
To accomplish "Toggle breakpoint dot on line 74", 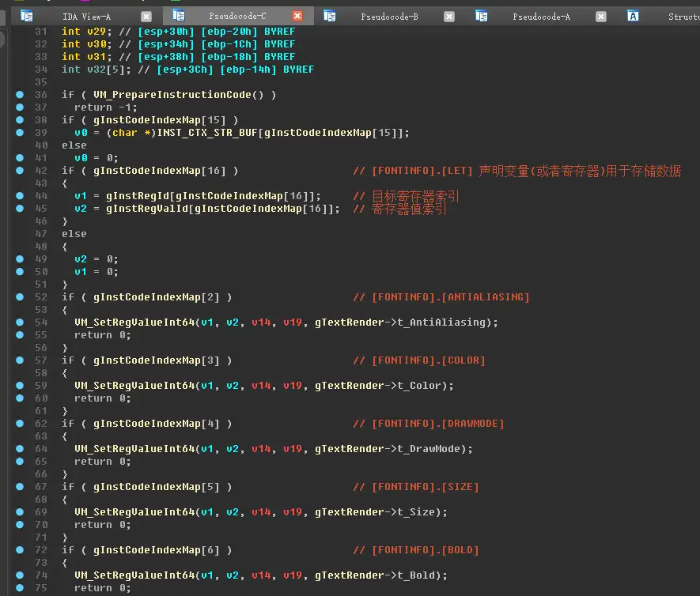I will tap(19, 575).
